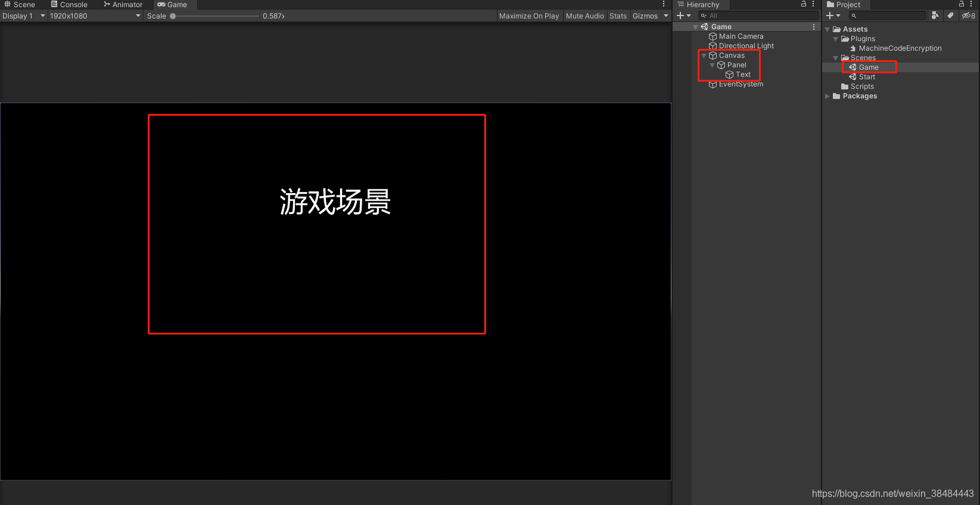This screenshot has width=980, height=505.
Task: Open Project panel more-options menu
Action: [x=971, y=4]
